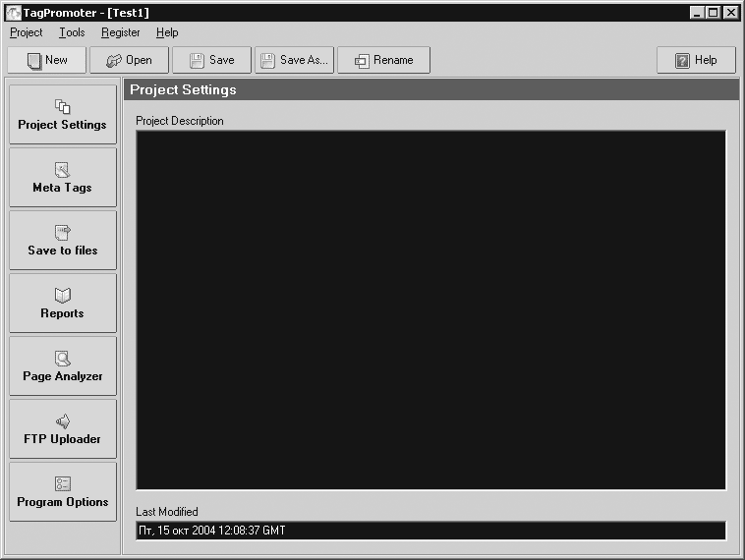Click the Program Options list icon

62,483
